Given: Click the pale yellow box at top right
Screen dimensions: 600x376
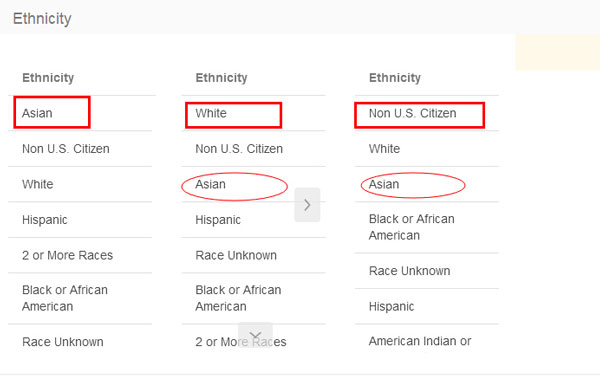Looking at the screenshot, I should point(558,52).
